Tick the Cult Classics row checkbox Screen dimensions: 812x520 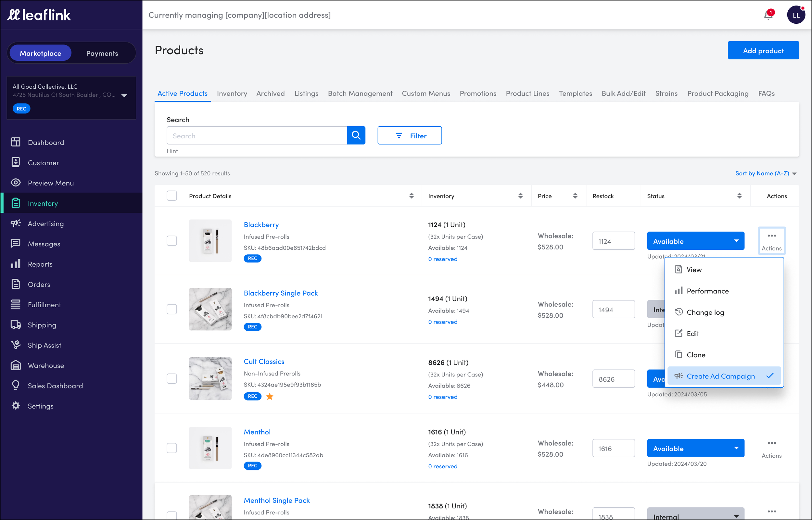[x=171, y=378]
